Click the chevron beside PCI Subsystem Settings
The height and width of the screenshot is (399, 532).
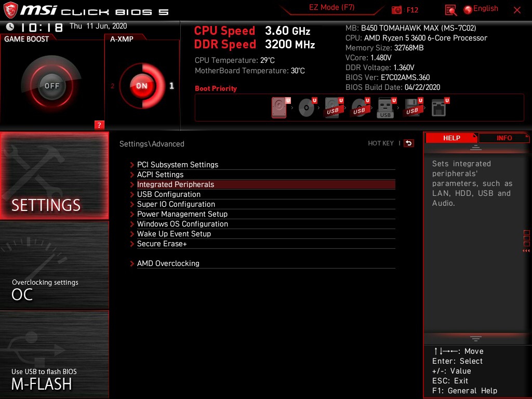coord(132,165)
